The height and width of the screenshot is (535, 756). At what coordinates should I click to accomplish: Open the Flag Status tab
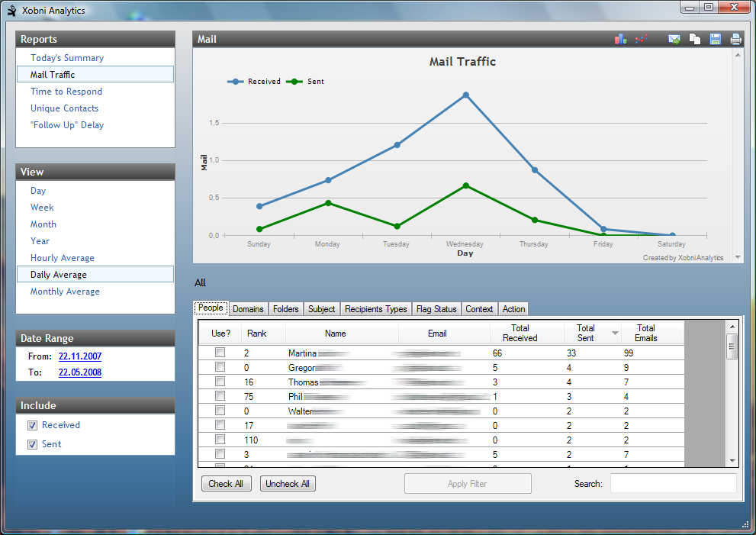[x=436, y=309]
